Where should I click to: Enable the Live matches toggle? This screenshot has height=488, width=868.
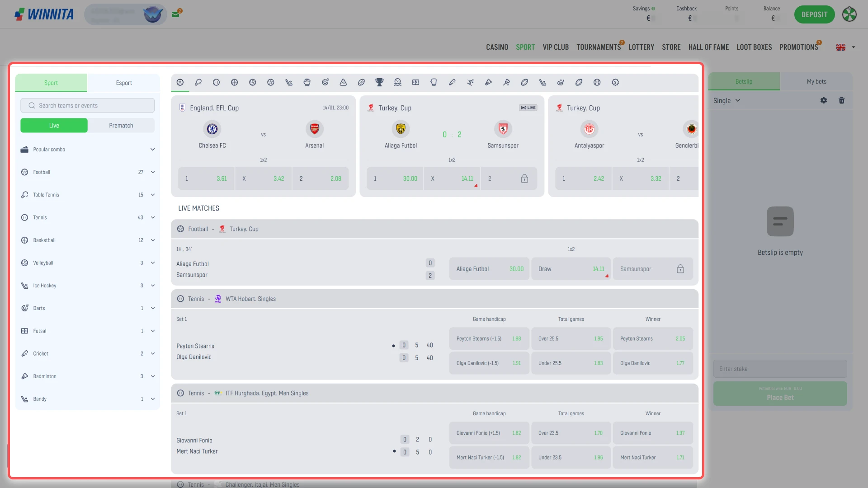54,125
